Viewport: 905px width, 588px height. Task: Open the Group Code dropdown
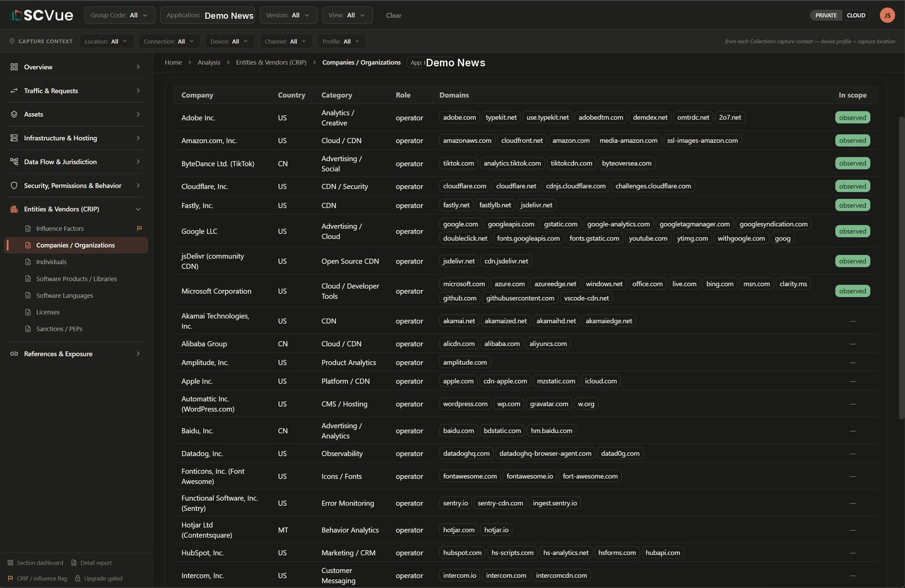119,15
